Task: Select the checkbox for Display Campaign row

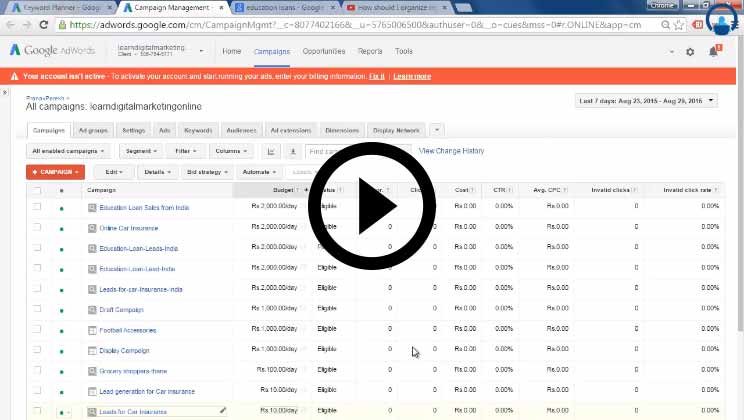Action: 37,350
